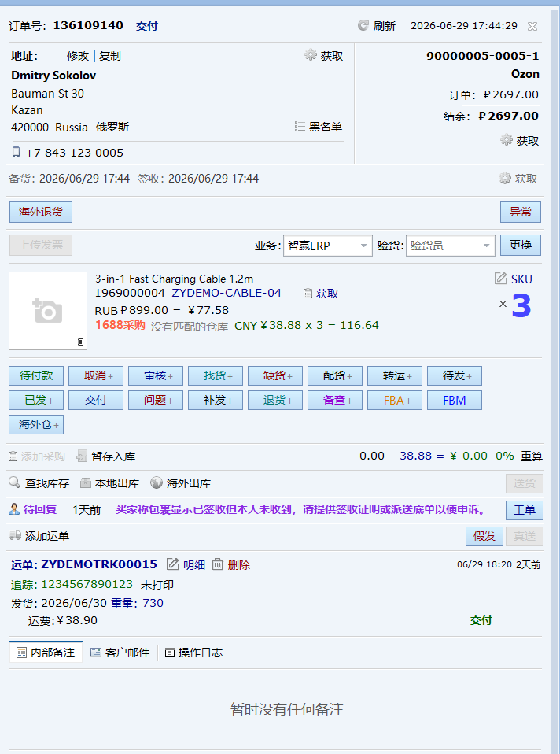Screen dimensions: 560x754
Task: Click the gear icon next to address 获取
Action: 311,55
